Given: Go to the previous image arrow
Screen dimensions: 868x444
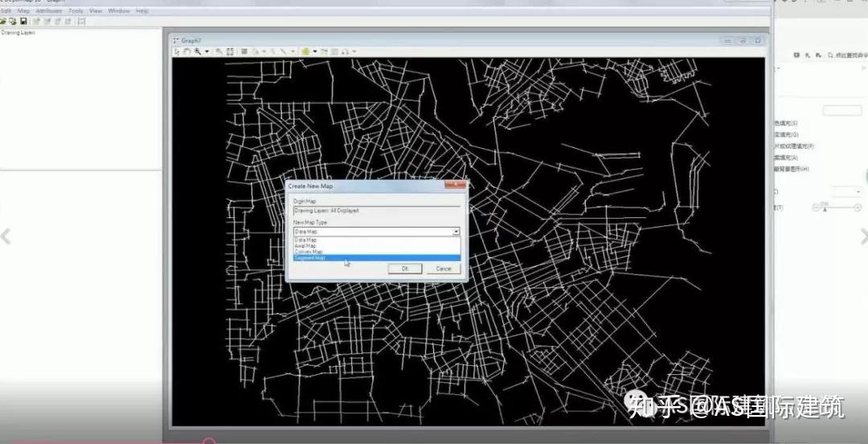Looking at the screenshot, I should [x=6, y=236].
